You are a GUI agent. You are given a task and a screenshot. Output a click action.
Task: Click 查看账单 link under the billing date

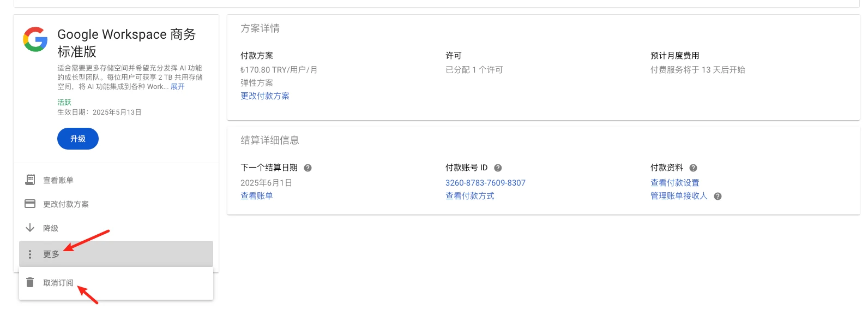coord(257,196)
